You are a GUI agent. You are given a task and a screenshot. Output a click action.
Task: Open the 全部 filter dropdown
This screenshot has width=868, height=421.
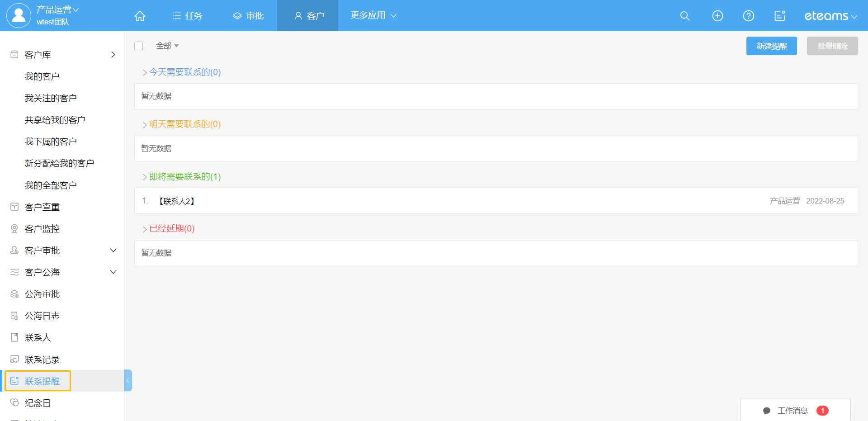(x=167, y=46)
